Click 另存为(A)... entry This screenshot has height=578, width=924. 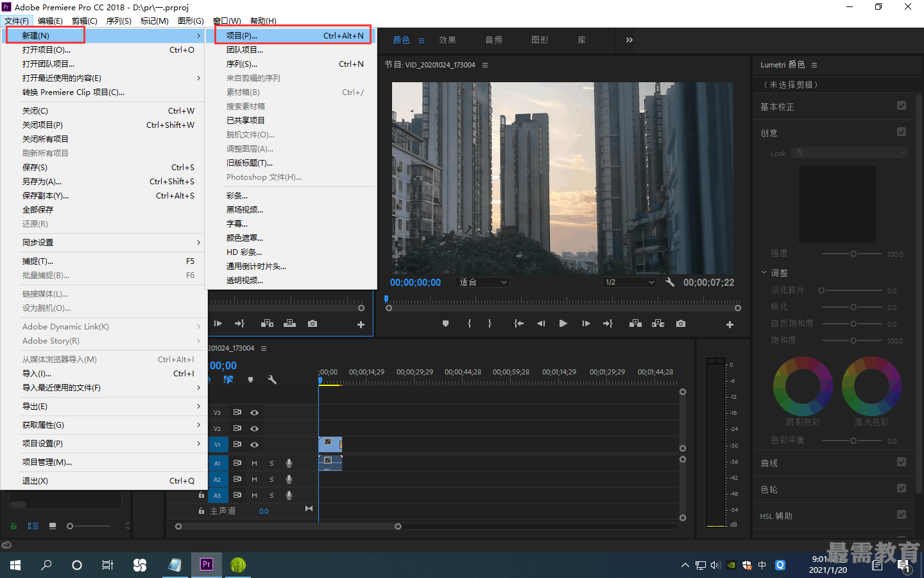104,182
